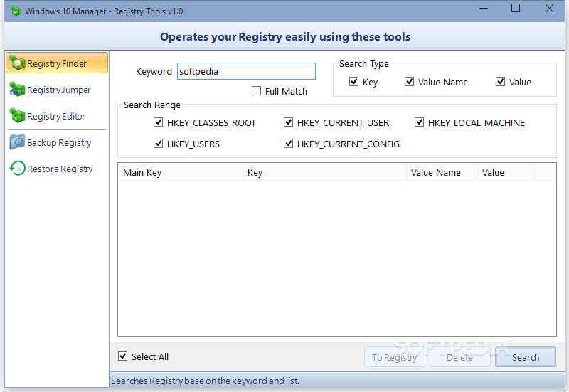Minimize the Registry Tools window
This screenshot has width=569, height=392.
tap(484, 9)
